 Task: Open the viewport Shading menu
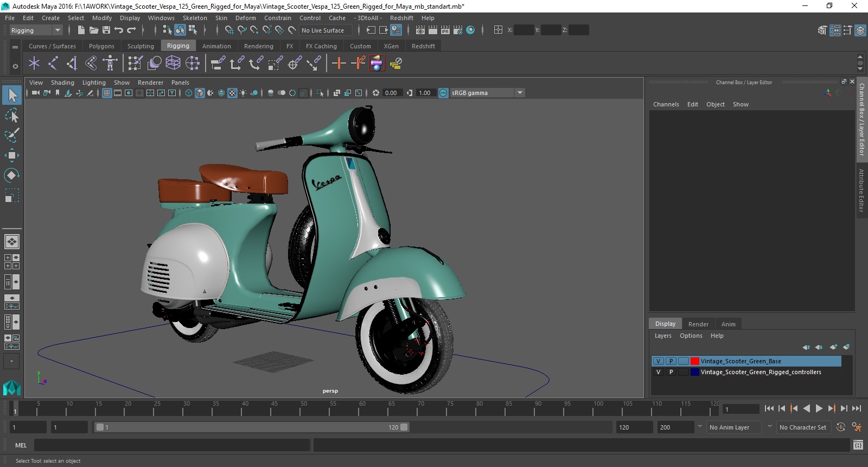click(x=62, y=83)
